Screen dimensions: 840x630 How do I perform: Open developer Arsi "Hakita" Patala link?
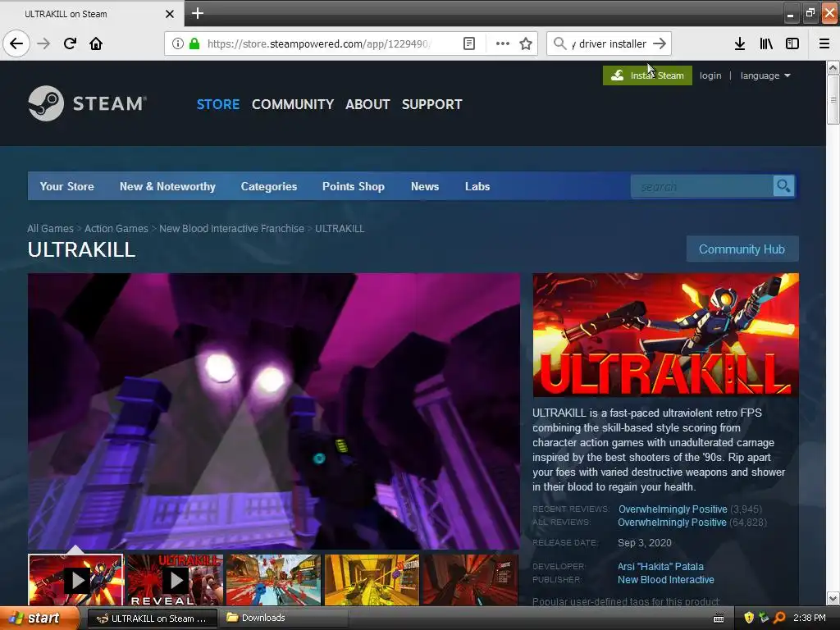pos(660,566)
